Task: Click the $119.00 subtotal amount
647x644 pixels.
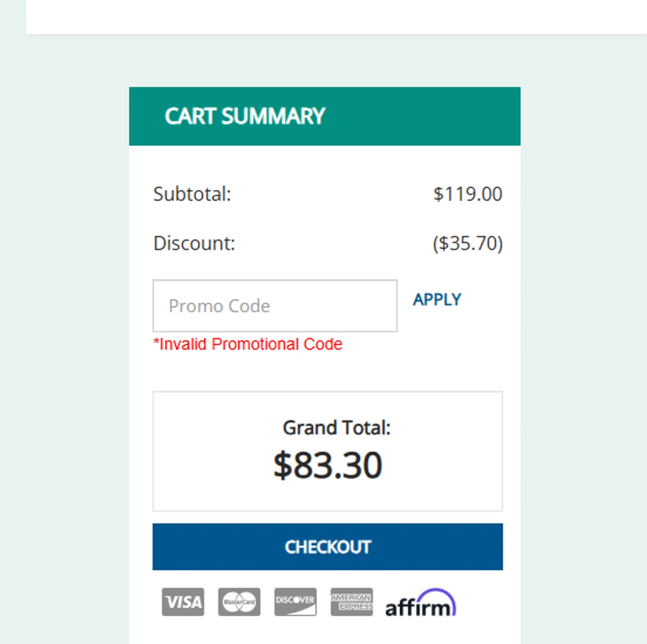Action: (x=468, y=194)
